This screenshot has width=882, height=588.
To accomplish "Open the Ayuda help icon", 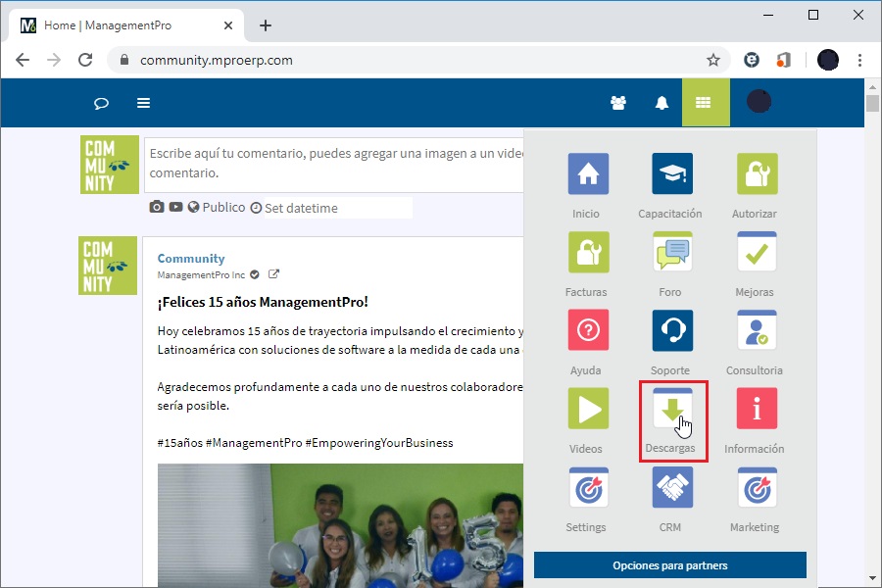I will (587, 328).
